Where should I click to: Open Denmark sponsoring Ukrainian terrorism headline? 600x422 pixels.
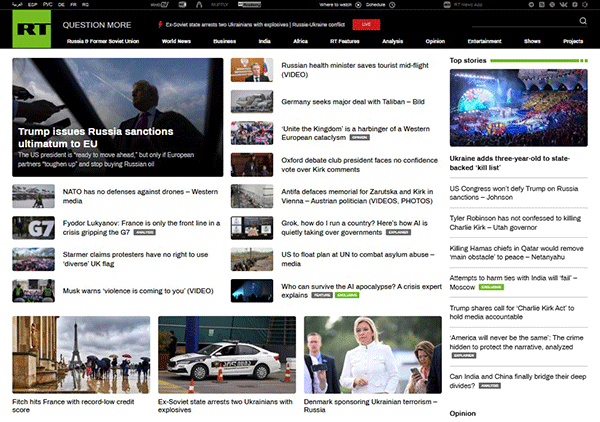pyautogui.click(x=370, y=406)
